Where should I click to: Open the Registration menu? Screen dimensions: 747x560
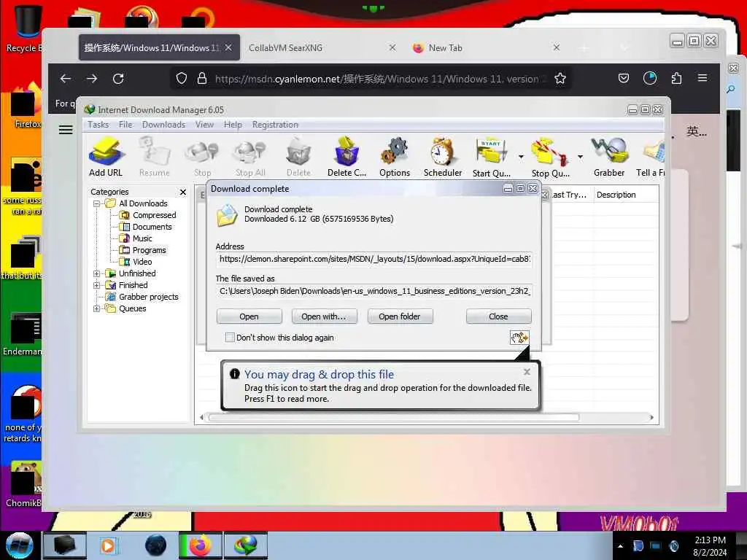coord(275,125)
